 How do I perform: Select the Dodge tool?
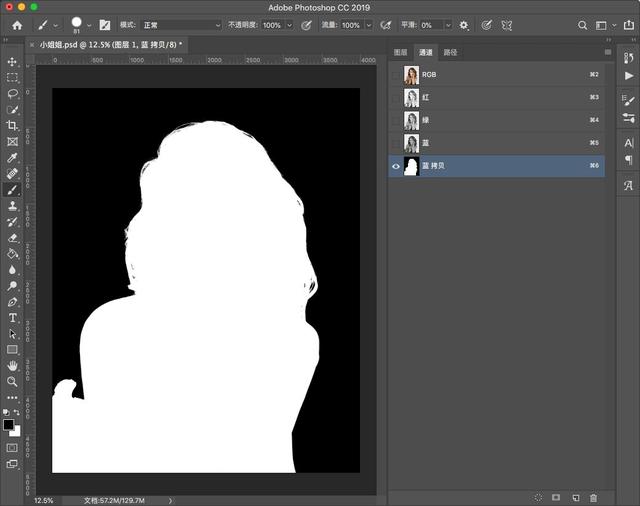12,286
